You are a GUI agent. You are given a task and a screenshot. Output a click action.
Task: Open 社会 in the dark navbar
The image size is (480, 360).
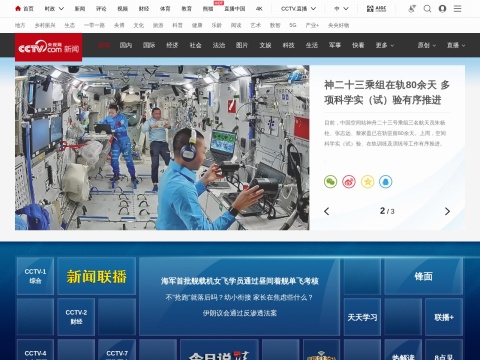(196, 45)
